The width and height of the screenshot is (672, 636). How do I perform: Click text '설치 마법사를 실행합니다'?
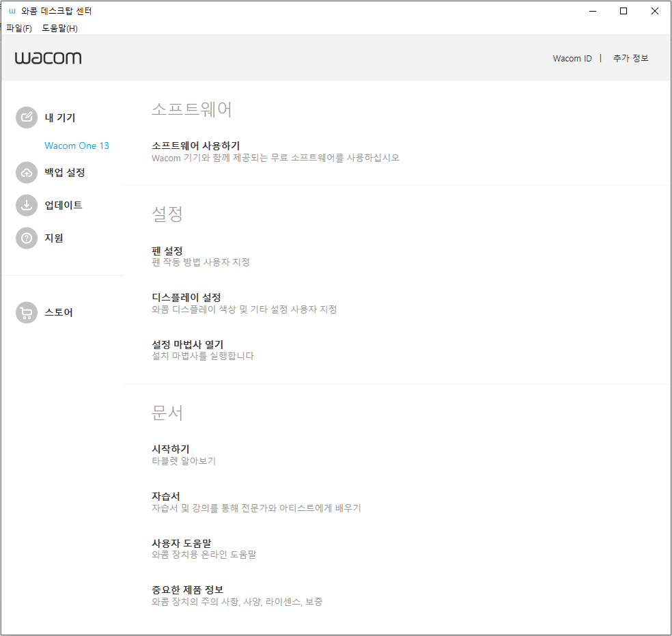(203, 356)
